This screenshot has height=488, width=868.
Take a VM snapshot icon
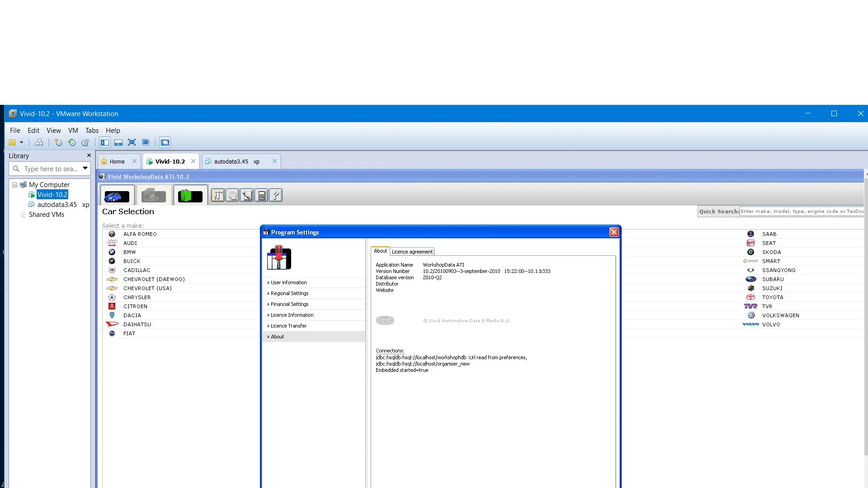coord(58,142)
